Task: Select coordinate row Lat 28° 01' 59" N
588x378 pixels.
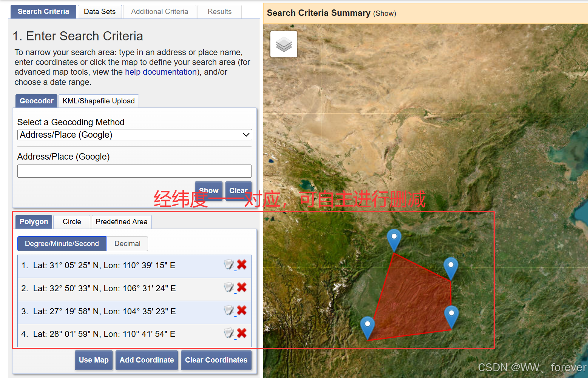Action: coord(134,335)
